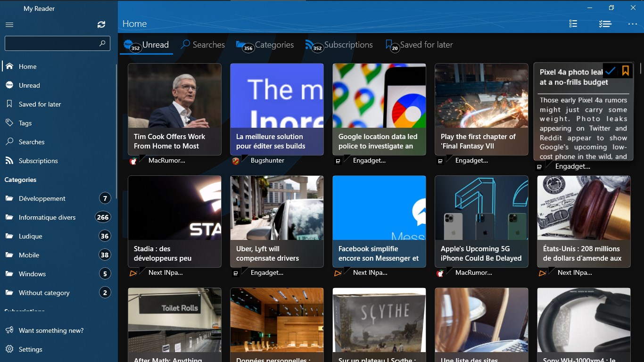Switch to list view layout icon
This screenshot has height=362, width=644.
[573, 24]
